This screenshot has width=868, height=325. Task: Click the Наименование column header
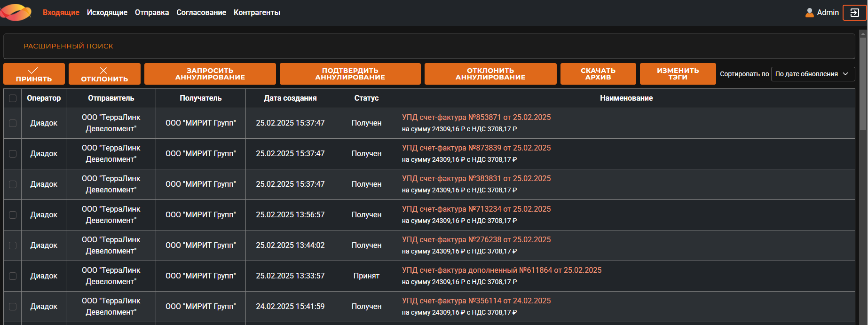(x=626, y=98)
